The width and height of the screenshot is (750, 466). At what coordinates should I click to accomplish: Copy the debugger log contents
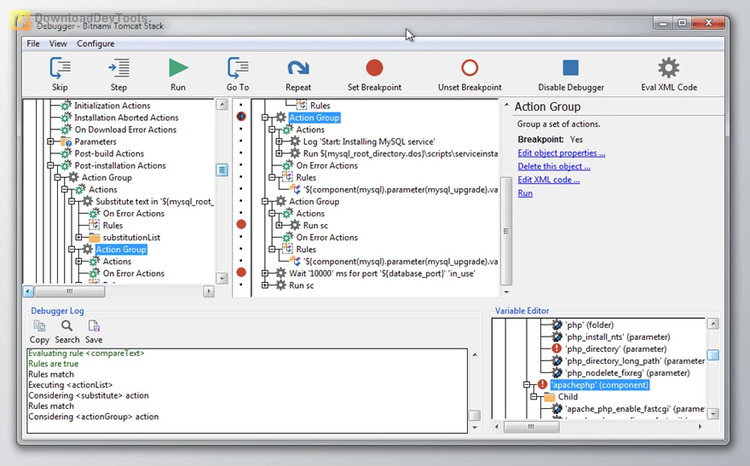point(39,326)
